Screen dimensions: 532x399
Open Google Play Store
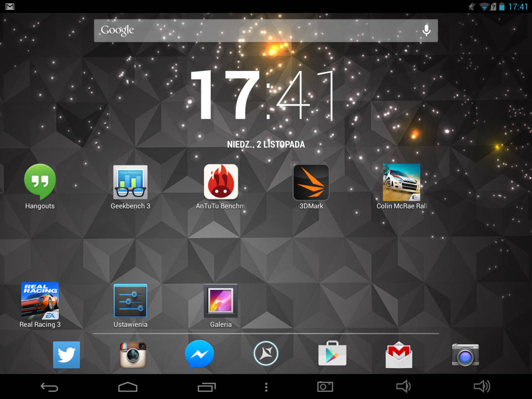[332, 353]
